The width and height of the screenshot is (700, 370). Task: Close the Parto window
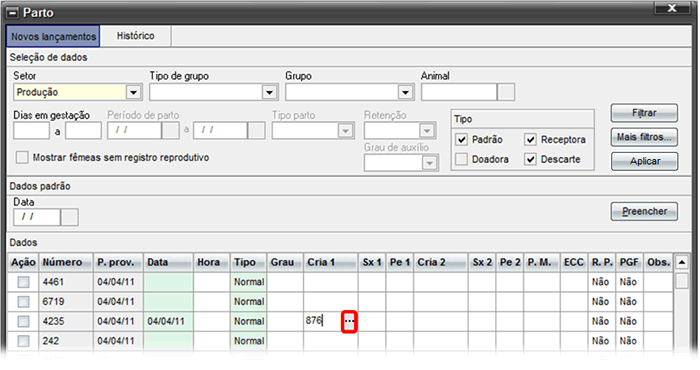(x=671, y=8)
